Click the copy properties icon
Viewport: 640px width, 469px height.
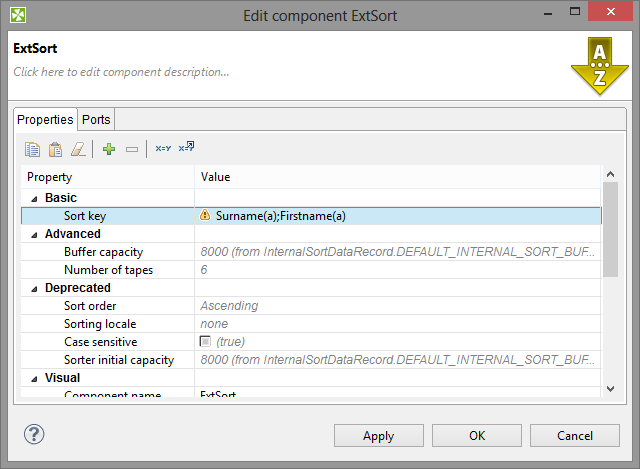coord(32,149)
